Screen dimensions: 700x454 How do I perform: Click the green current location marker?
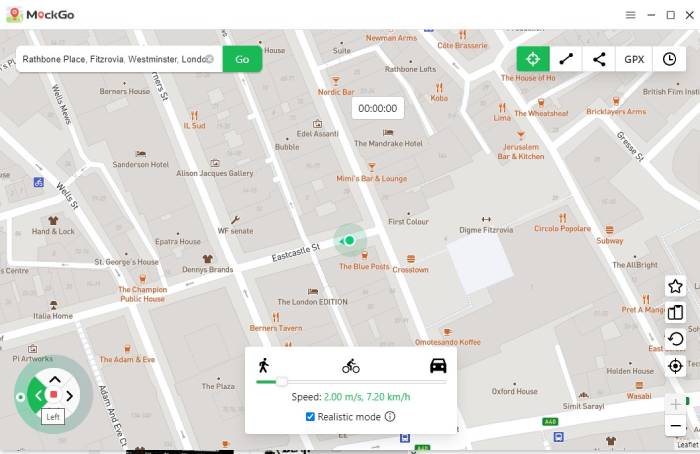point(350,240)
